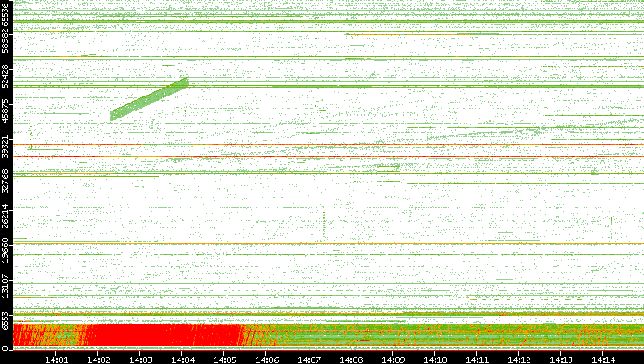Screen dimensions: 644x364
Task: Click the 14:11 time axis label
Action: click(x=477, y=358)
